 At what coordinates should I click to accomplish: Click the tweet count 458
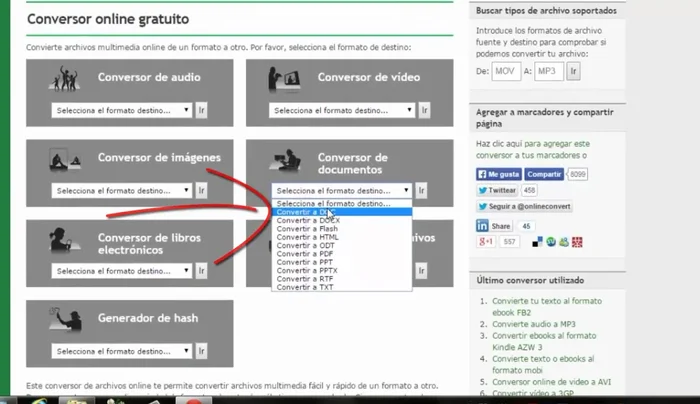[529, 190]
